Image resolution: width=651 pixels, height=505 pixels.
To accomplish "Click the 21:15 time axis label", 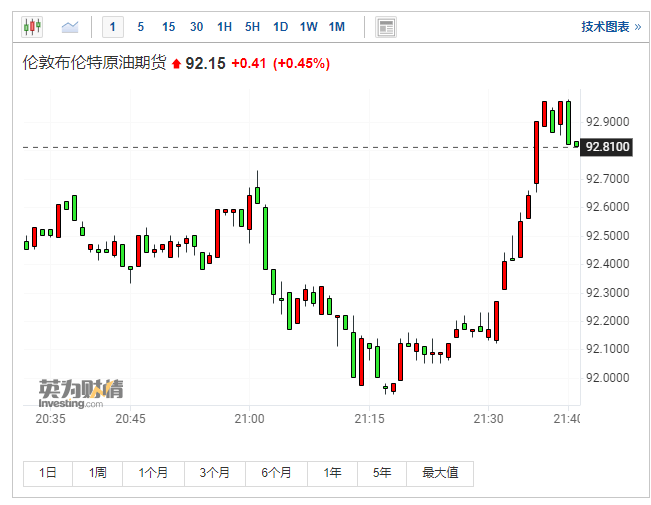I will 369,419.
